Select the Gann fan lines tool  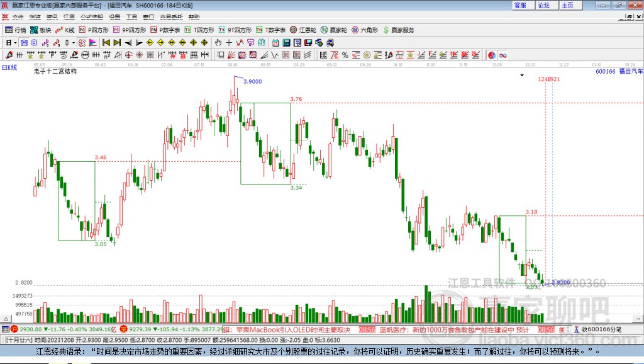coord(231,55)
